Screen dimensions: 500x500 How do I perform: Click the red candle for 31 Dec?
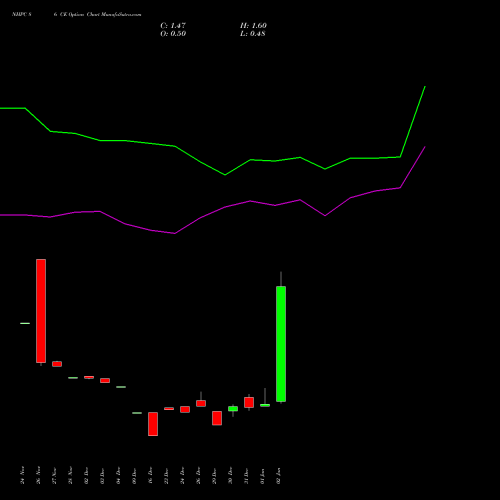[249, 402]
